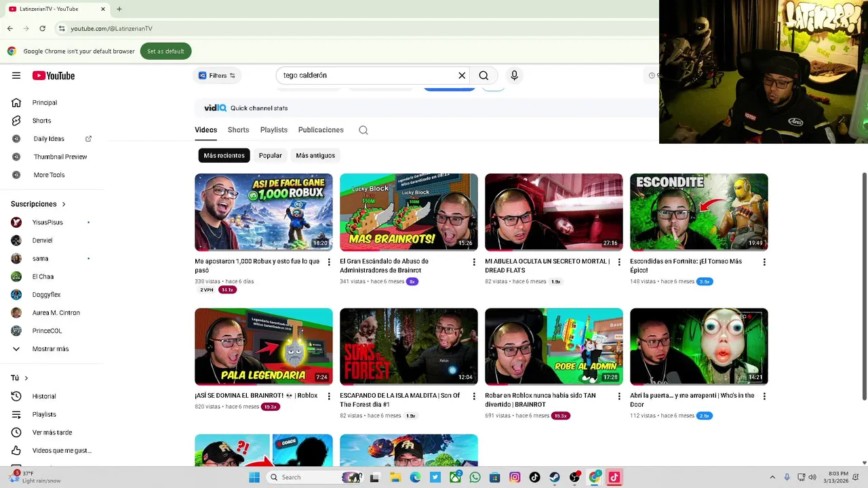Image resolution: width=868 pixels, height=488 pixels.
Task: Open the YouTube hamburger guide menu
Action: coord(16,76)
